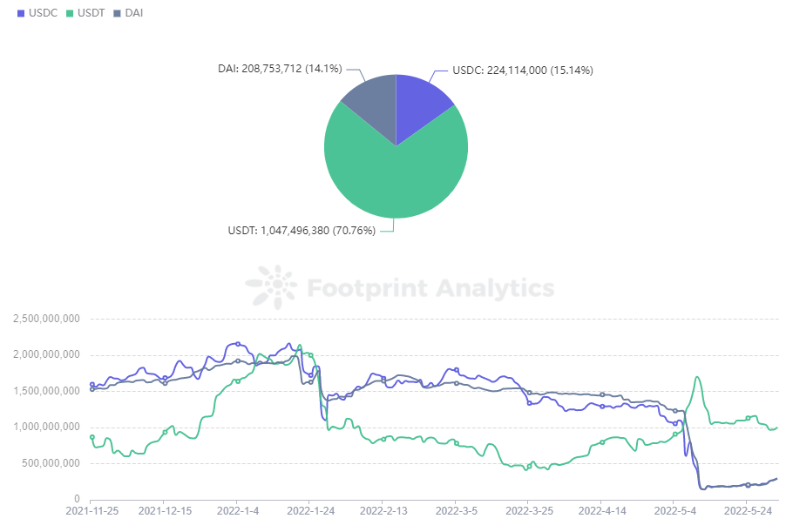The image size is (793, 532).
Task: Click the Footprint Analytics watermark text
Action: tap(430, 288)
